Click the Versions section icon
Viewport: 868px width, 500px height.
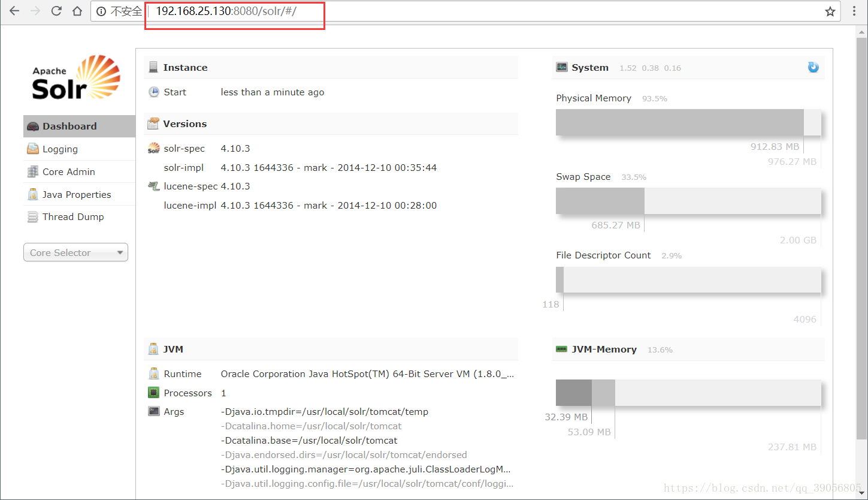(x=153, y=124)
